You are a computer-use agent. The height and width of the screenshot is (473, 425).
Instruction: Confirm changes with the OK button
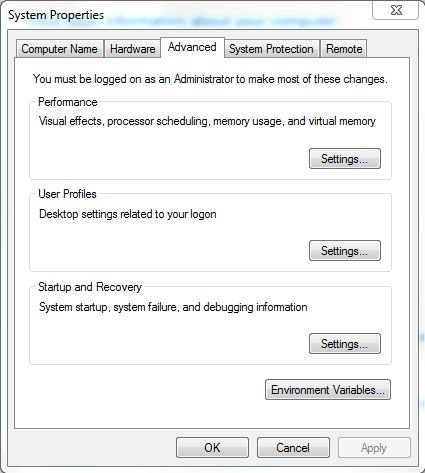tap(212, 448)
